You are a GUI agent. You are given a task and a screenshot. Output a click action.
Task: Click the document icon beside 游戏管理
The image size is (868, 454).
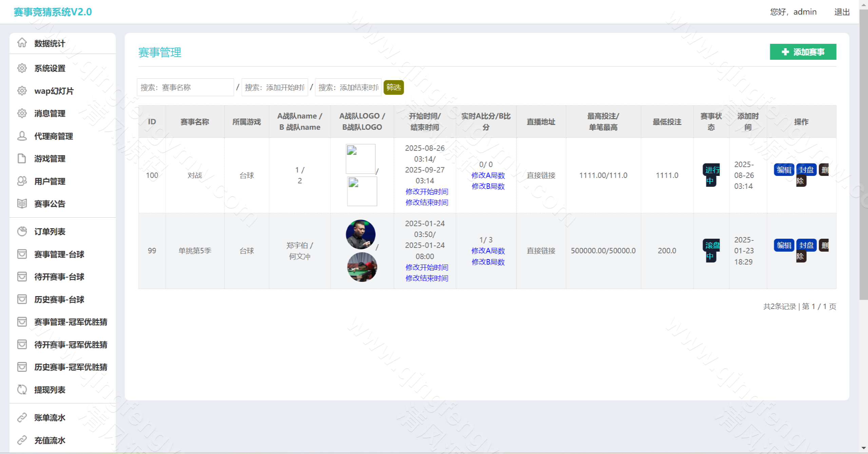coord(22,159)
